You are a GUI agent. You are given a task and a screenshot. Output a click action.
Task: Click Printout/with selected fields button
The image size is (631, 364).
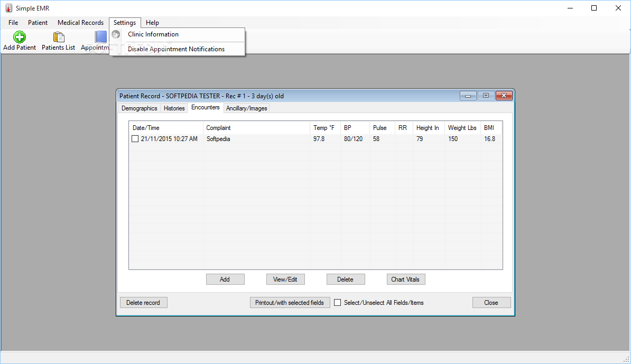(290, 303)
